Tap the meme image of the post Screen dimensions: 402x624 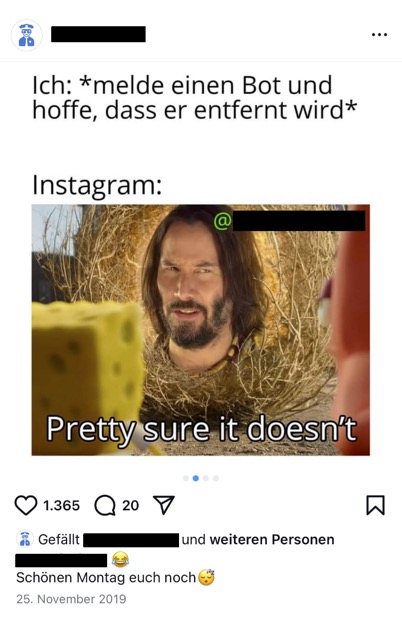pyautogui.click(x=201, y=330)
